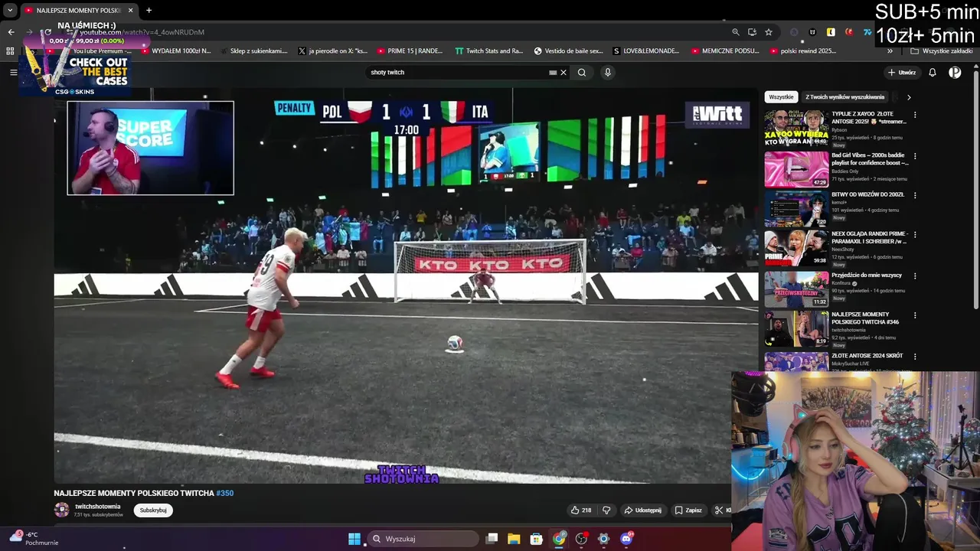Like the video with thumbs up
This screenshot has width=980, height=551.
(580, 510)
